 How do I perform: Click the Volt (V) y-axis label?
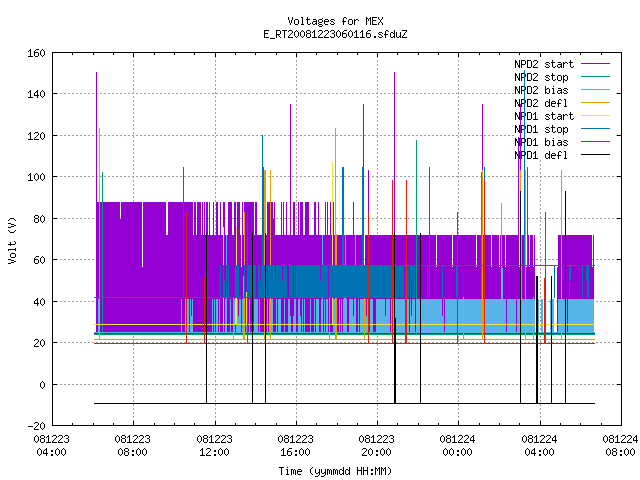tap(13, 240)
